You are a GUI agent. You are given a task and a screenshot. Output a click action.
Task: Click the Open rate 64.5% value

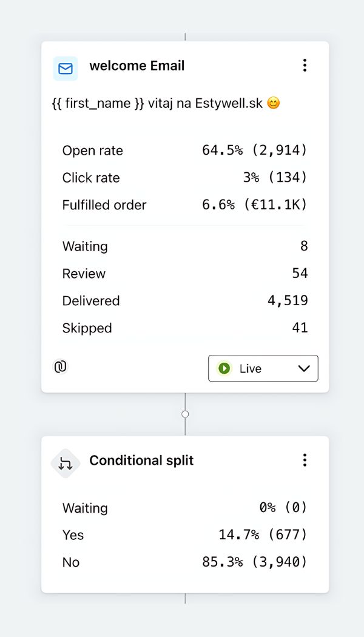tap(255, 150)
